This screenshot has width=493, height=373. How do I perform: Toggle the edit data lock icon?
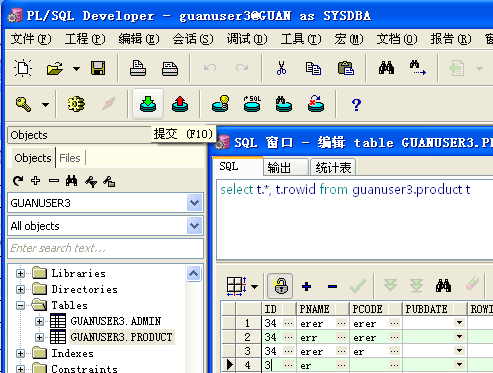click(280, 286)
